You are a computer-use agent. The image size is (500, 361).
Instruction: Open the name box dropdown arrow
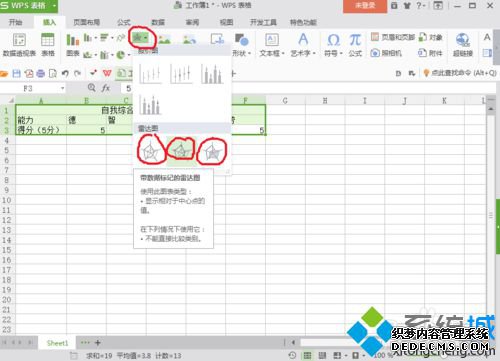[x=62, y=88]
